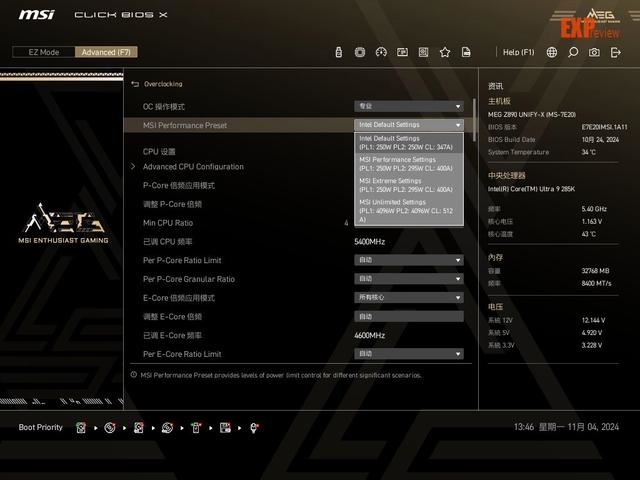Image resolution: width=640 pixels, height=480 pixels.
Task: Open the hardware monitor gauge icon
Action: coord(381,52)
